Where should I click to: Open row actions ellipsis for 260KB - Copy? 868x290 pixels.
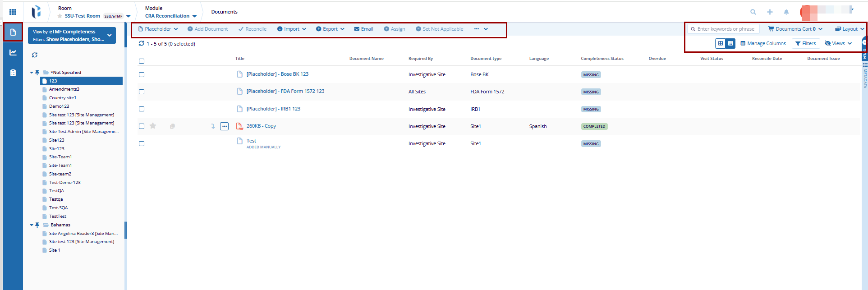click(x=224, y=126)
